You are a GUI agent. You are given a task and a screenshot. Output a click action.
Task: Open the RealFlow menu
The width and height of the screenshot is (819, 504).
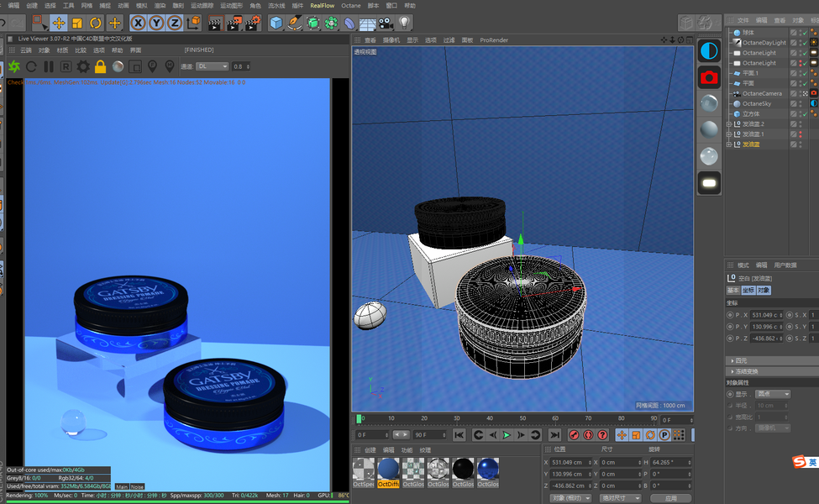click(323, 5)
